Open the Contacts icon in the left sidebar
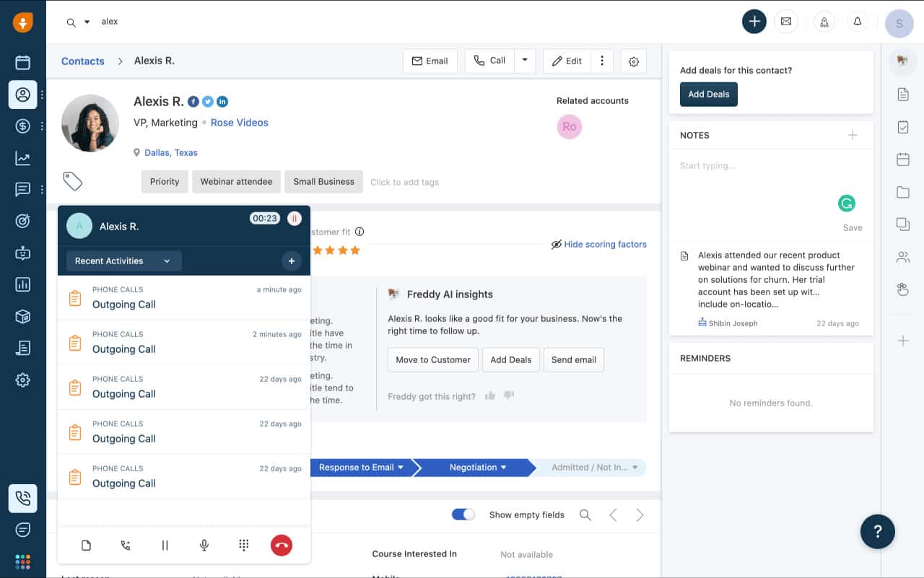This screenshot has height=578, width=924. (x=23, y=95)
